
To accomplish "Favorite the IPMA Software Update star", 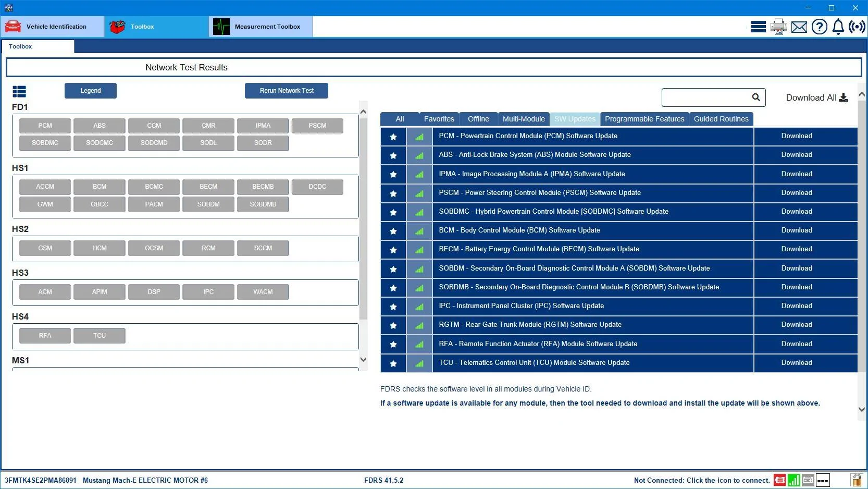I will pyautogui.click(x=393, y=174).
